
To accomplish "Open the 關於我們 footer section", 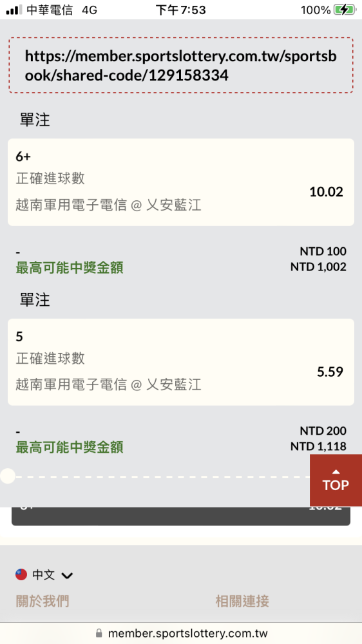I will [x=43, y=601].
